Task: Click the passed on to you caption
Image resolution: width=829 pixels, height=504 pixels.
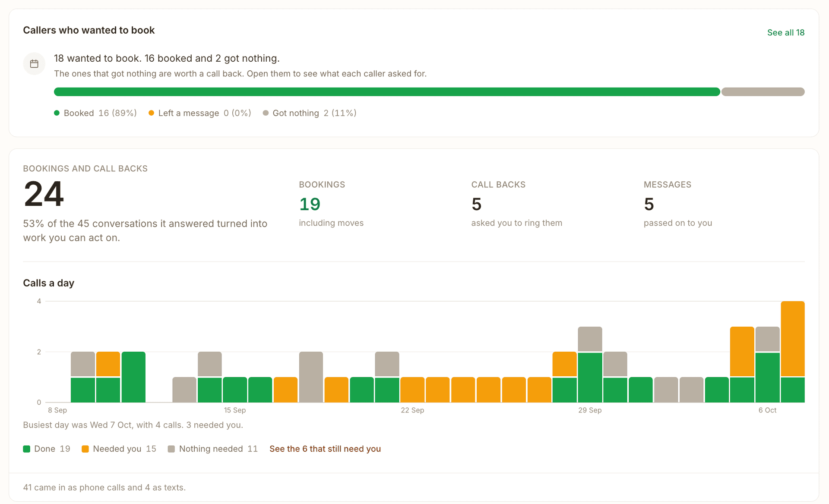Action: [x=678, y=223]
